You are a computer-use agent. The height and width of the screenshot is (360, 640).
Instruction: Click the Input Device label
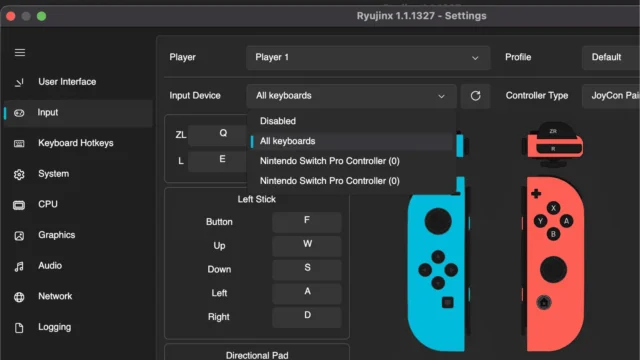pos(195,96)
